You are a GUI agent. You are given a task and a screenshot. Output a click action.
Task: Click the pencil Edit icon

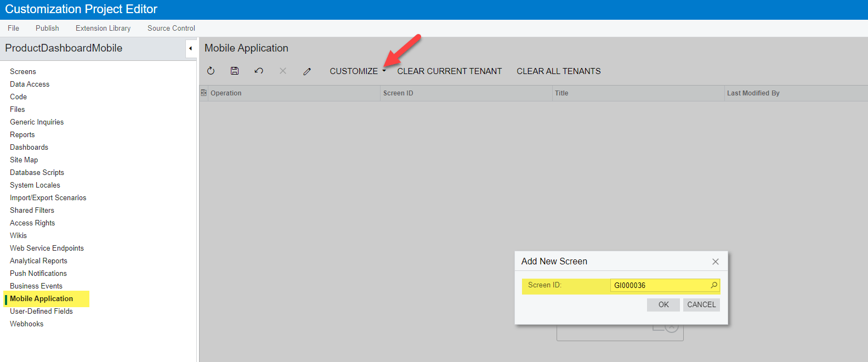[x=307, y=71]
